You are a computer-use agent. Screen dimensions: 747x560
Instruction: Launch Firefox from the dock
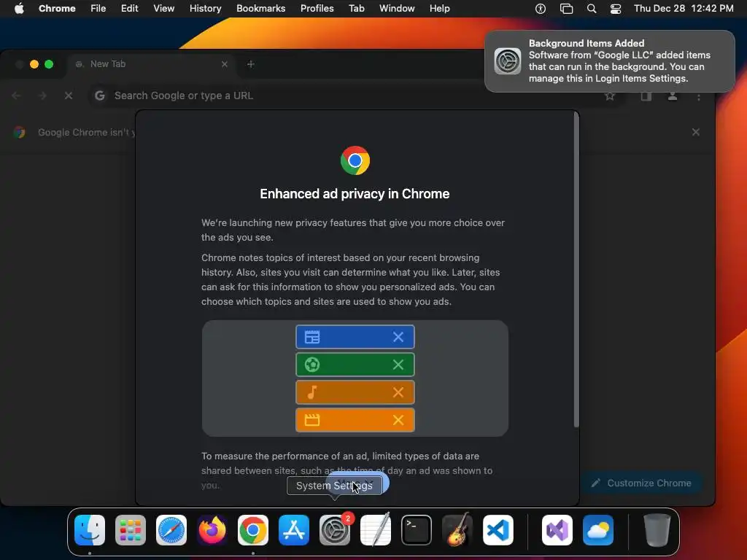point(212,530)
